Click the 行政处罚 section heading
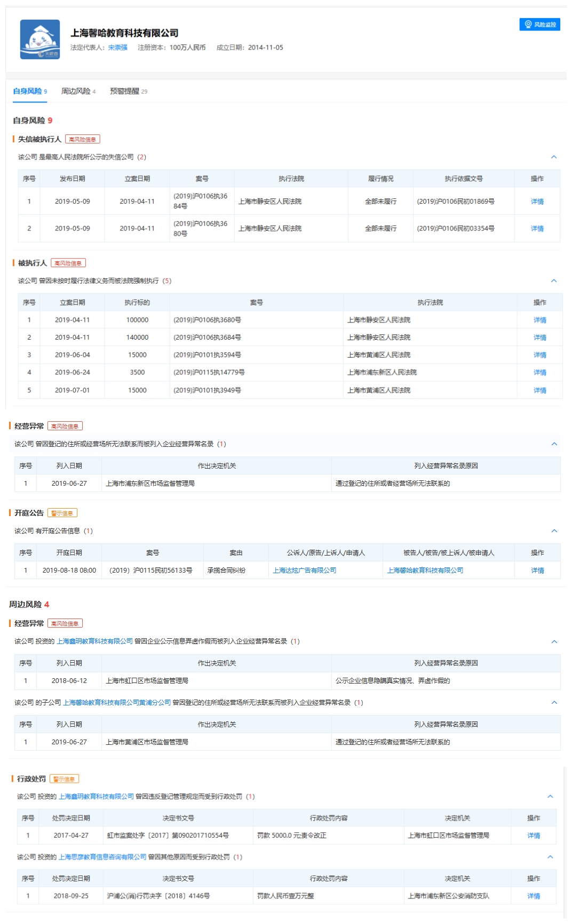Image resolution: width=572 pixels, height=924 pixels. click(31, 779)
